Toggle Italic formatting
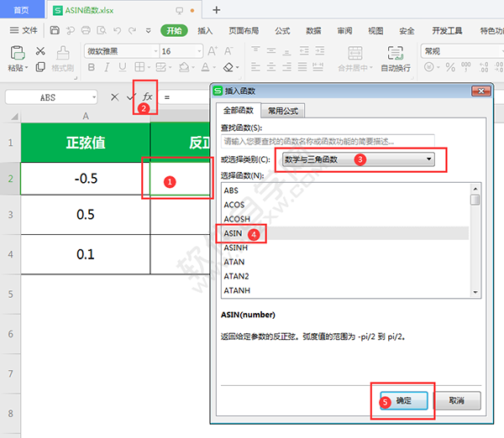This screenshot has height=438, width=504. [107, 67]
